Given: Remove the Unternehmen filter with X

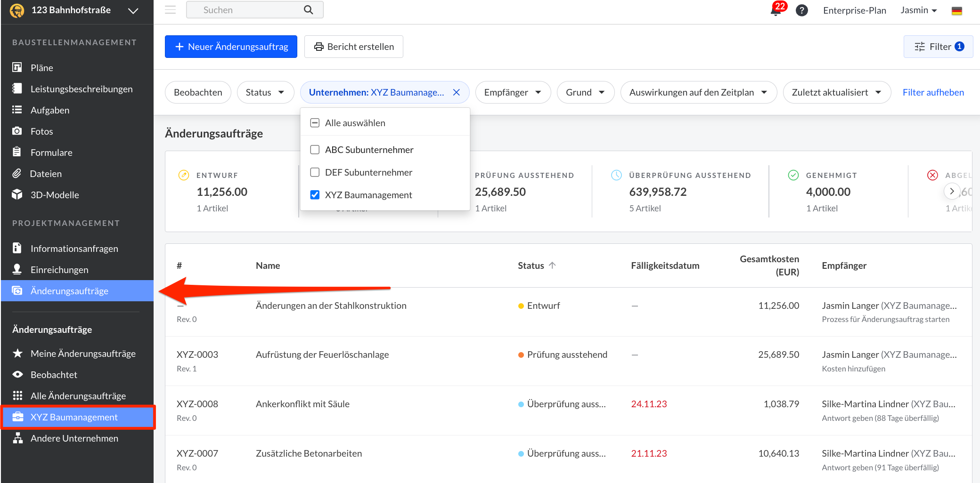Looking at the screenshot, I should pos(456,92).
